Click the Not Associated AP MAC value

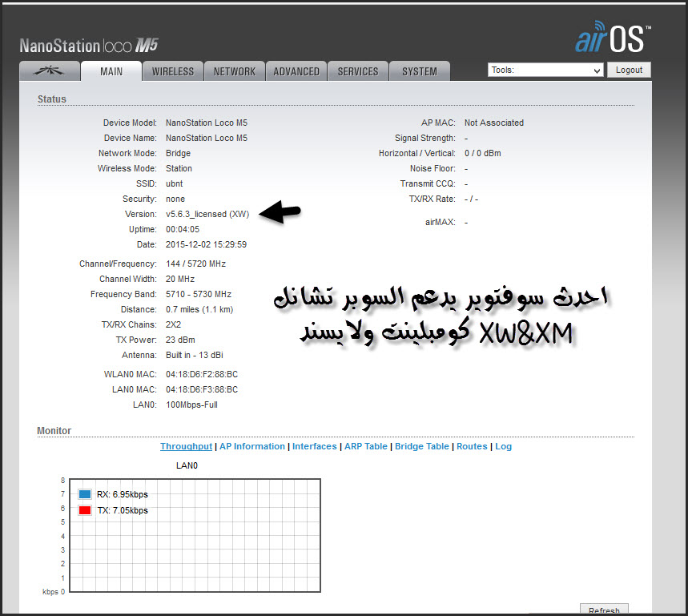click(x=494, y=123)
